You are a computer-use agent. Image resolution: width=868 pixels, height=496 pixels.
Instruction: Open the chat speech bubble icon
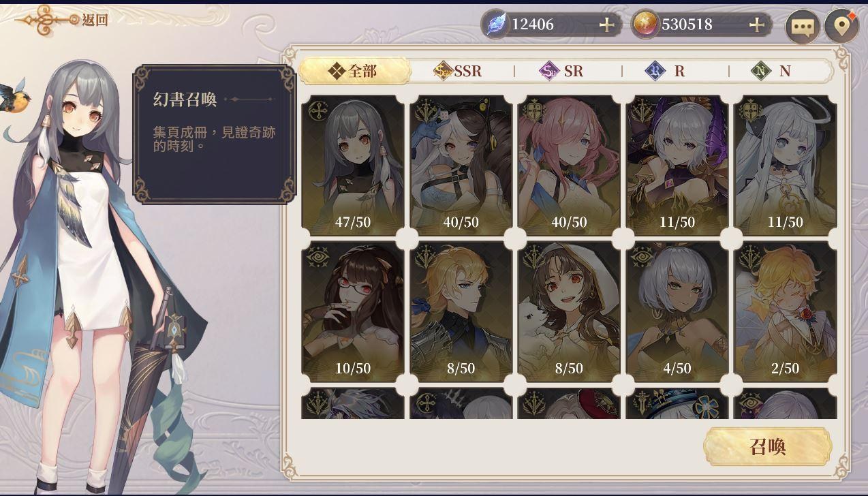click(x=802, y=27)
